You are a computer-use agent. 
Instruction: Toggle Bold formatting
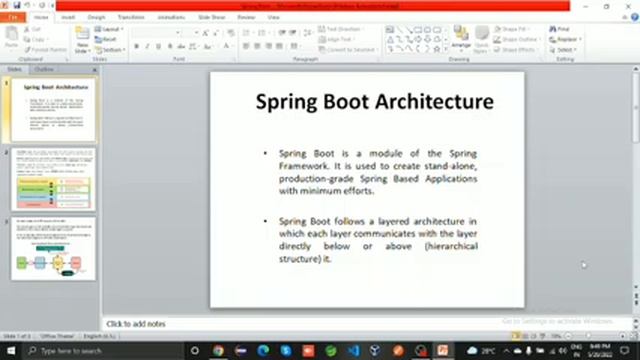pyautogui.click(x=136, y=46)
